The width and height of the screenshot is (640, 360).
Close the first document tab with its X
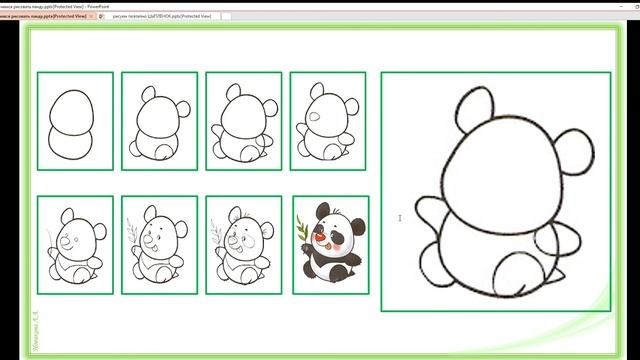[91, 16]
